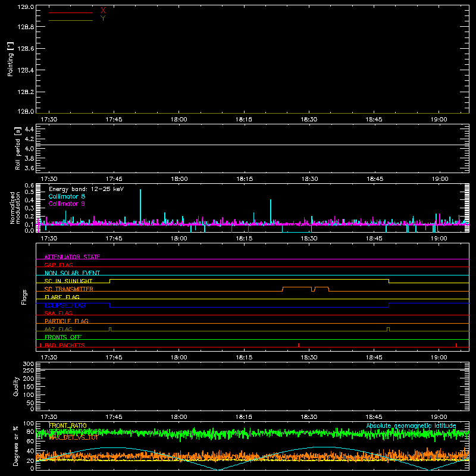Click the SC_IN_SUNLIGHT flag label

tap(68, 281)
